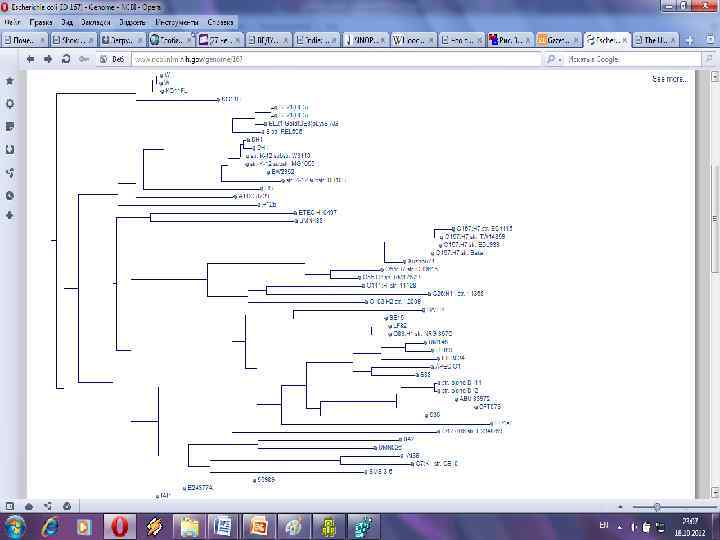720x540 pixels.
Task: Switch to the 'Indie...' tab
Action: (x=316, y=40)
